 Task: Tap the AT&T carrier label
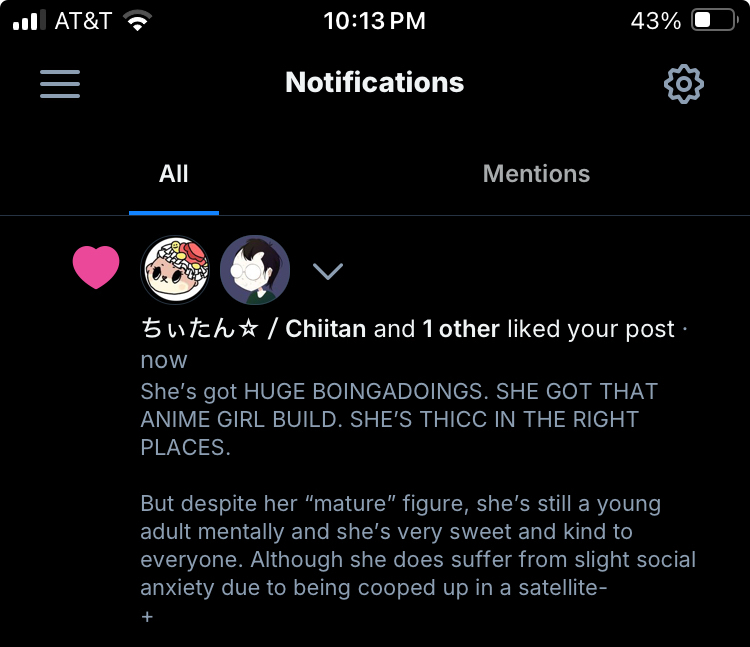[83, 21]
